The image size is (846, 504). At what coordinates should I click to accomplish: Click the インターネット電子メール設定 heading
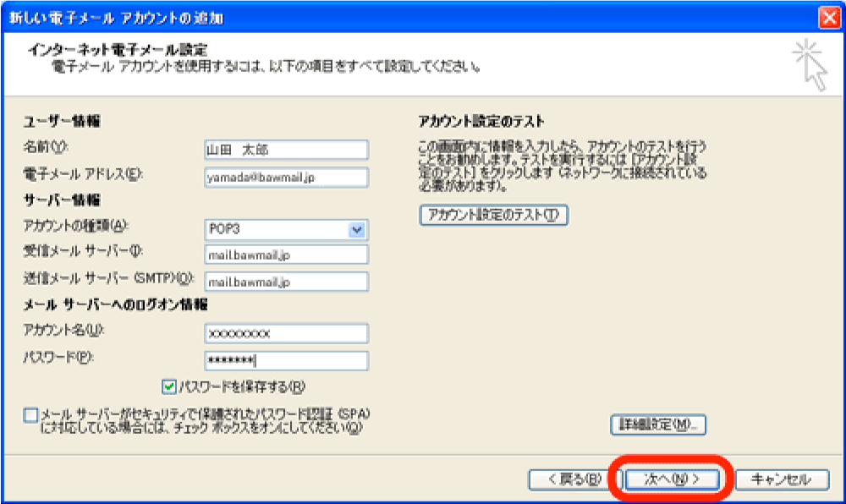pyautogui.click(x=118, y=50)
